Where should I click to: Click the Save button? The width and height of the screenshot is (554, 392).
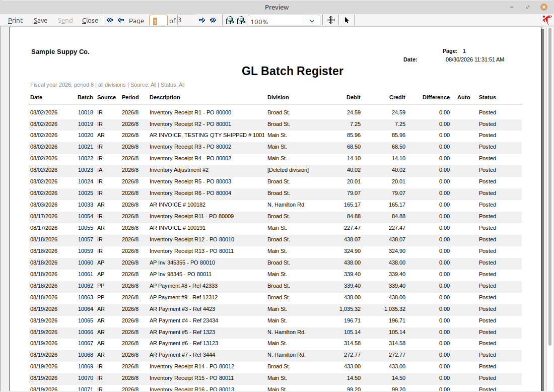40,21
